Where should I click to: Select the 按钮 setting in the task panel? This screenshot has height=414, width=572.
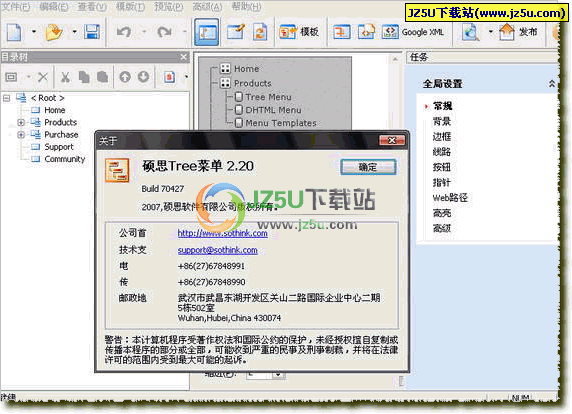tap(442, 167)
